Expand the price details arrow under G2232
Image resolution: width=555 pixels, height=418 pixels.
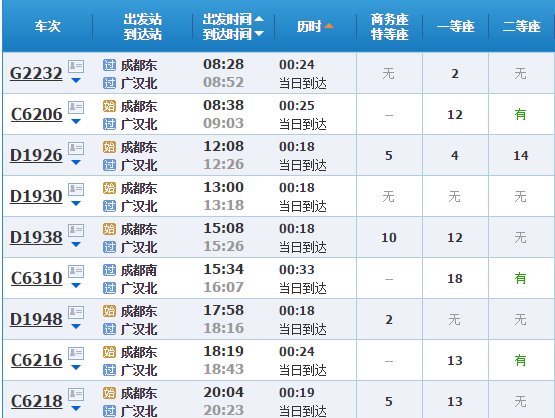point(76,81)
